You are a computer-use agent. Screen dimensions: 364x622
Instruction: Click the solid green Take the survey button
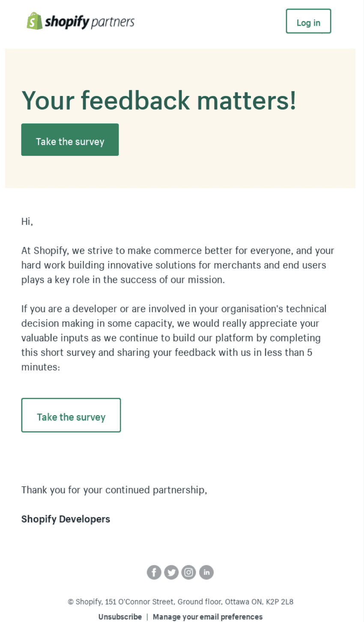click(70, 139)
